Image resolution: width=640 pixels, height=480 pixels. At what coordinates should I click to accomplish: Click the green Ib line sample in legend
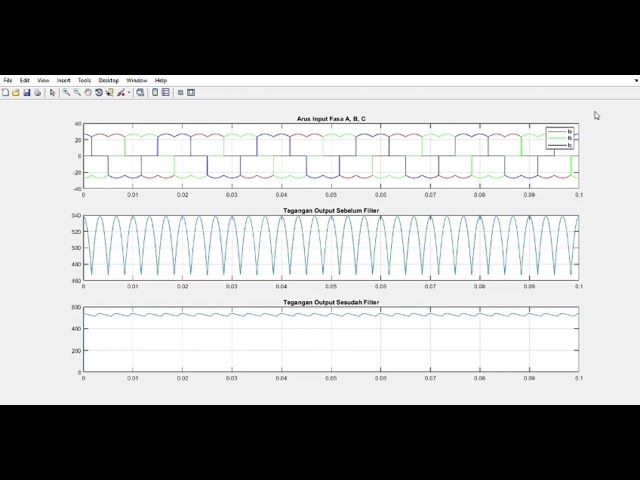point(555,138)
